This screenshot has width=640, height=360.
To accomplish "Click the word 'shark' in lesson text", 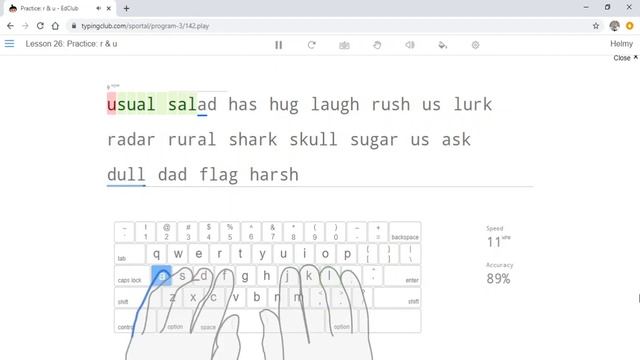I will point(253,140).
